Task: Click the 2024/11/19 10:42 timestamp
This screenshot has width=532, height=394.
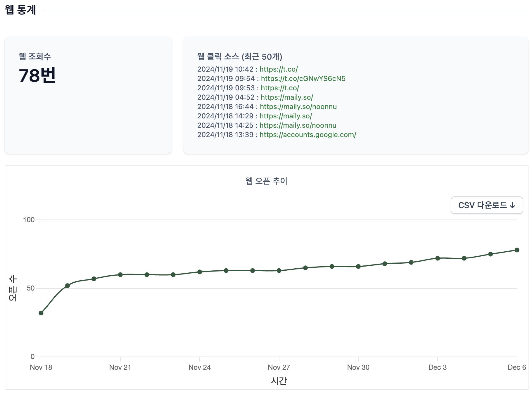Action: pos(225,69)
